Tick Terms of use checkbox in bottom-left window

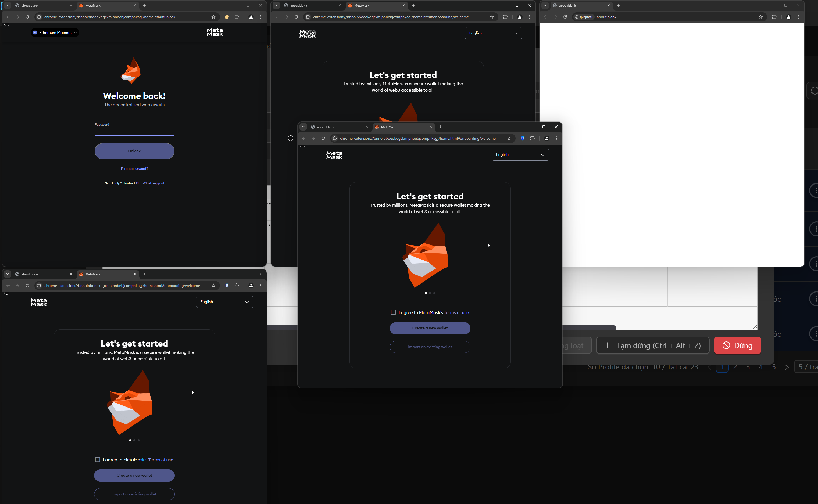[97, 460]
